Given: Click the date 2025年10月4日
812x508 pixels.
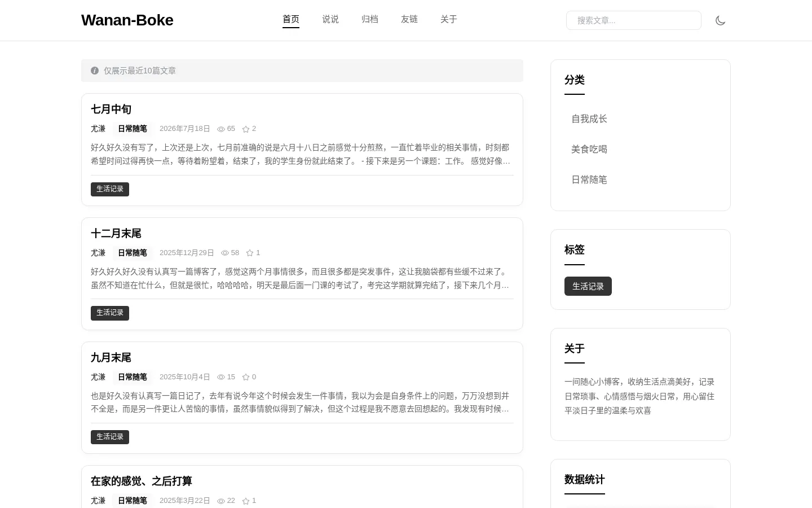Looking at the screenshot, I should [185, 377].
